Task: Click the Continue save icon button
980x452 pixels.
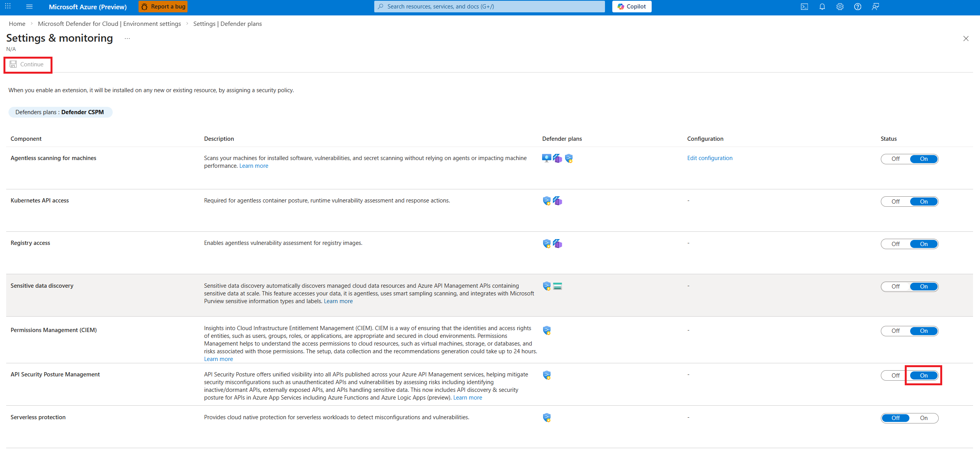Action: [x=27, y=64]
